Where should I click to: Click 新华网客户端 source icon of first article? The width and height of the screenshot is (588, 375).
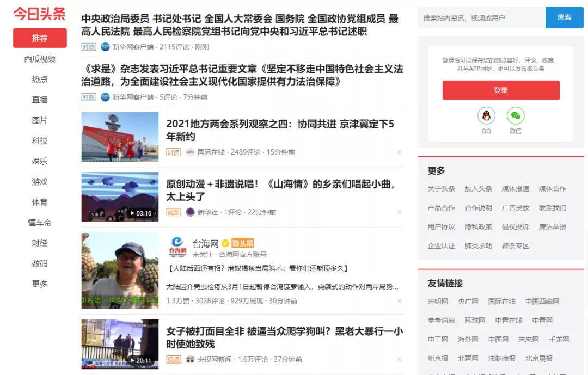106,47
